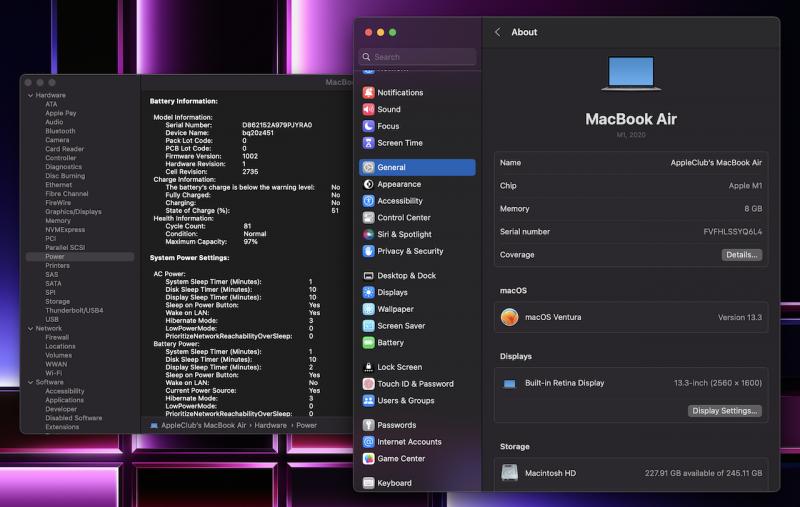The image size is (800, 507).
Task: Open Game Center icon
Action: pos(368,459)
